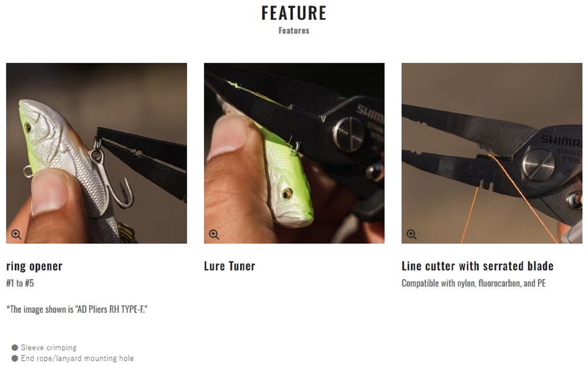The height and width of the screenshot is (366, 588).
Task: Click "Compatible with nylon, fluorocarbon, and PE" text
Action: pos(474,283)
